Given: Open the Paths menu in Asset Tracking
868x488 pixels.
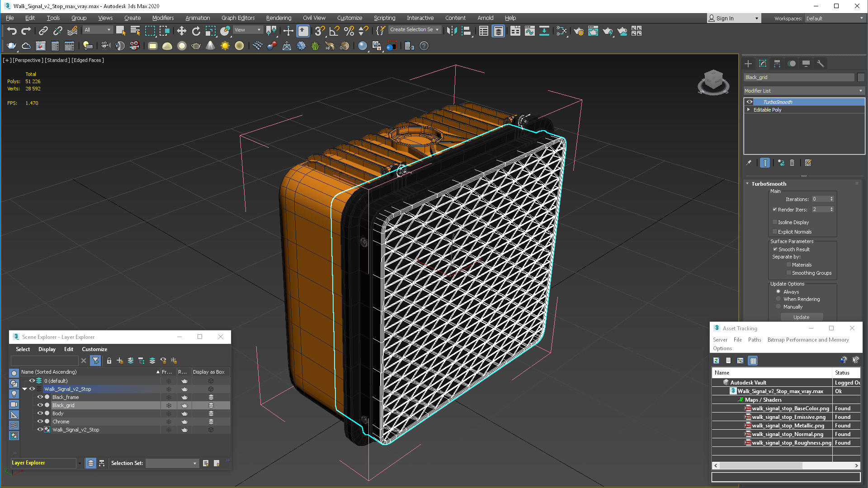Looking at the screenshot, I should [754, 340].
